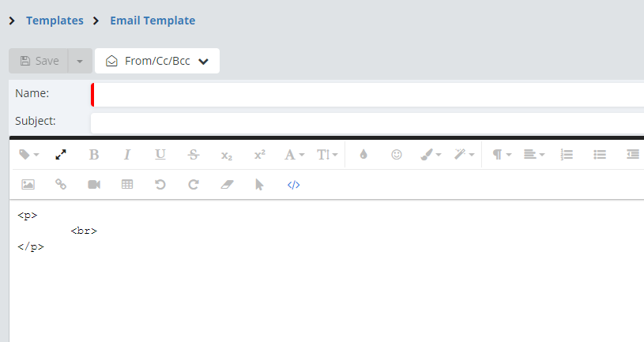
Task: Click the Insert Link icon
Action: 61,185
